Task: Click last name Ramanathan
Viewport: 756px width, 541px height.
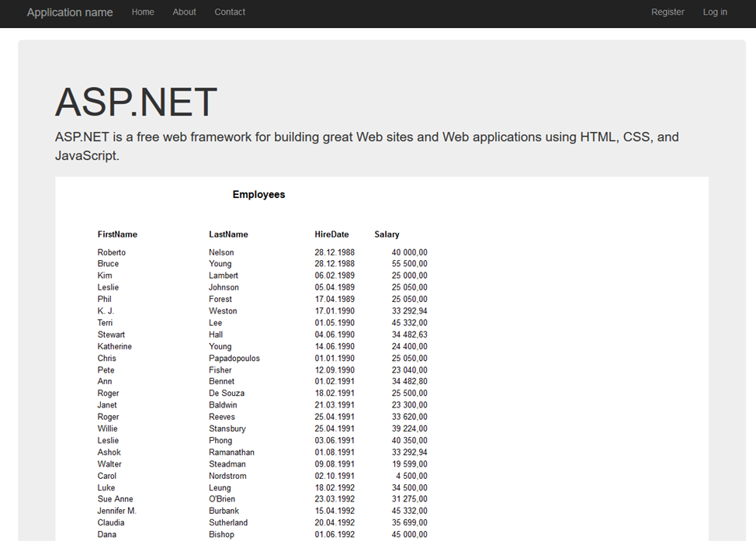Action: tap(231, 453)
